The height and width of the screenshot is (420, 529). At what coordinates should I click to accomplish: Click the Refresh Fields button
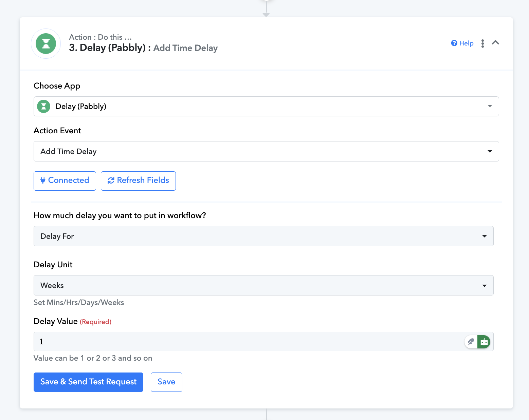click(138, 181)
